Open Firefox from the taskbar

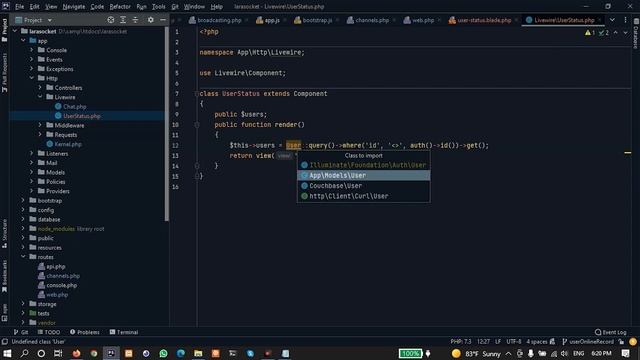click(76, 353)
